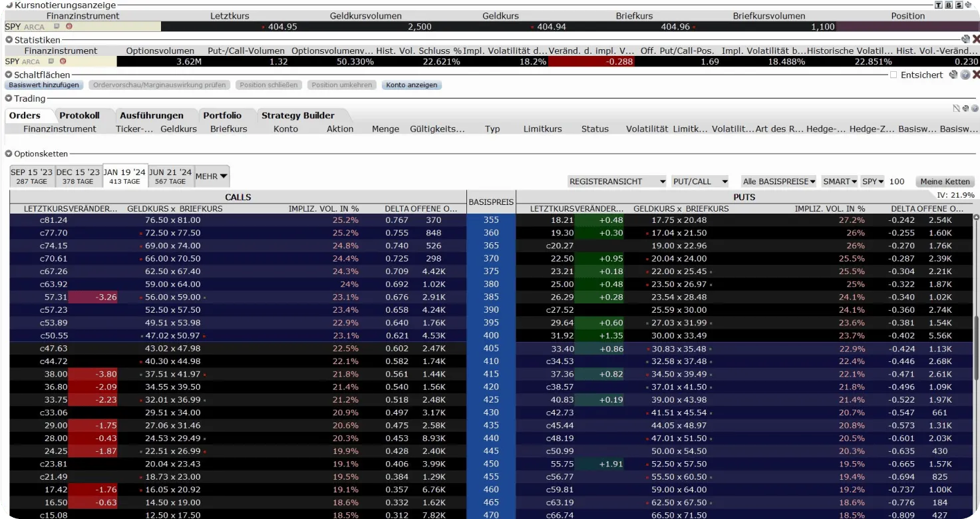Click the Position schließen button
Image resolution: width=980 pixels, height=519 pixels.
269,85
